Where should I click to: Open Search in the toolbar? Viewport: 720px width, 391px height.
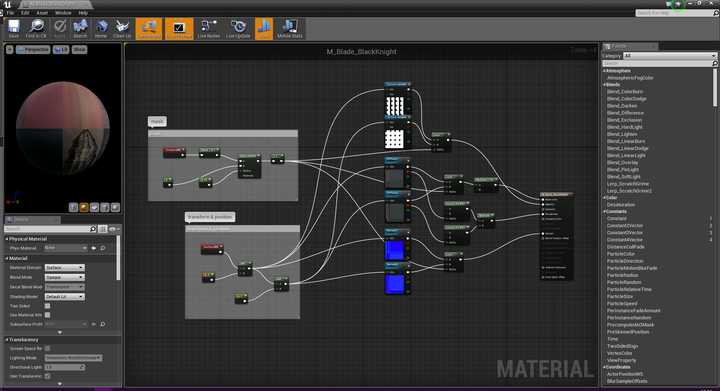(80, 28)
